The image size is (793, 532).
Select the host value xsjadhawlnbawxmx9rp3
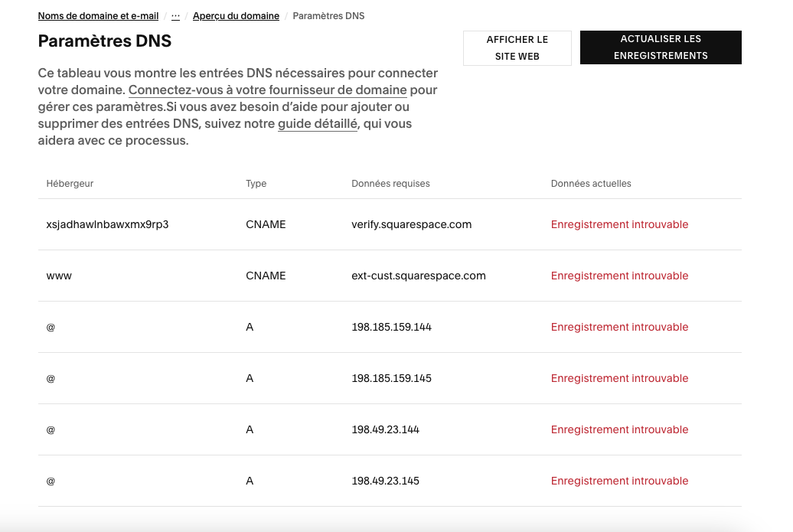pos(107,224)
